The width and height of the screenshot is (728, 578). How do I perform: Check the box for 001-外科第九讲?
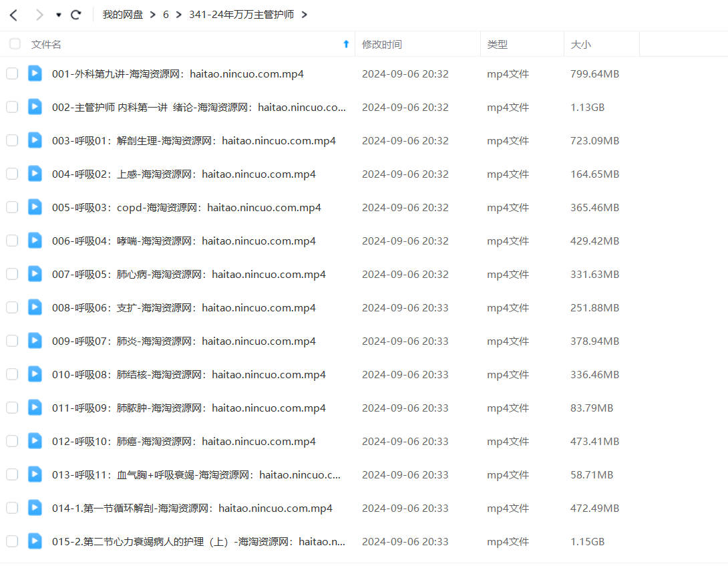pyautogui.click(x=12, y=74)
